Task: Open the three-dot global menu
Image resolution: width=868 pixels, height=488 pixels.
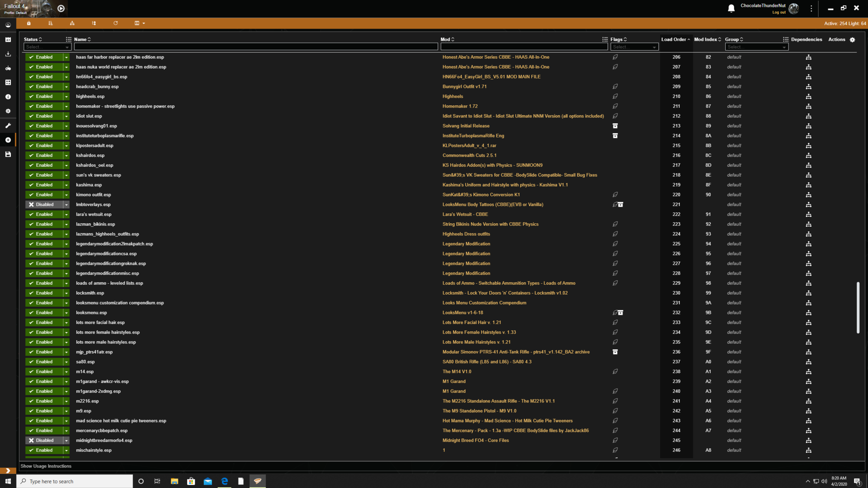Action: pos(811,8)
